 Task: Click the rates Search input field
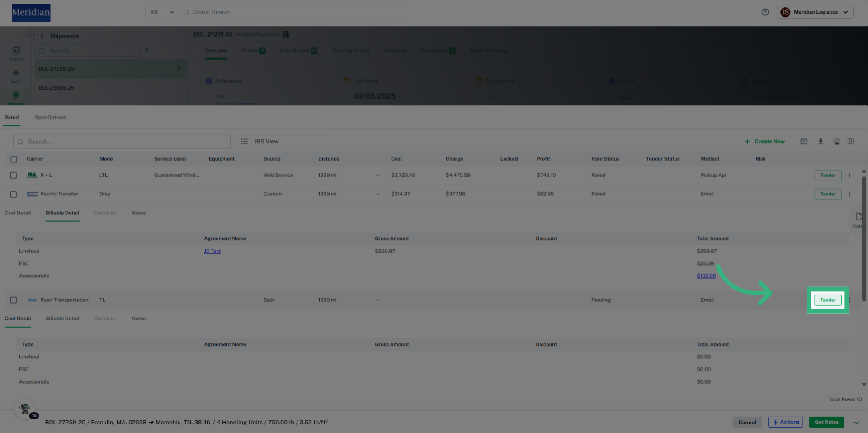coord(122,142)
